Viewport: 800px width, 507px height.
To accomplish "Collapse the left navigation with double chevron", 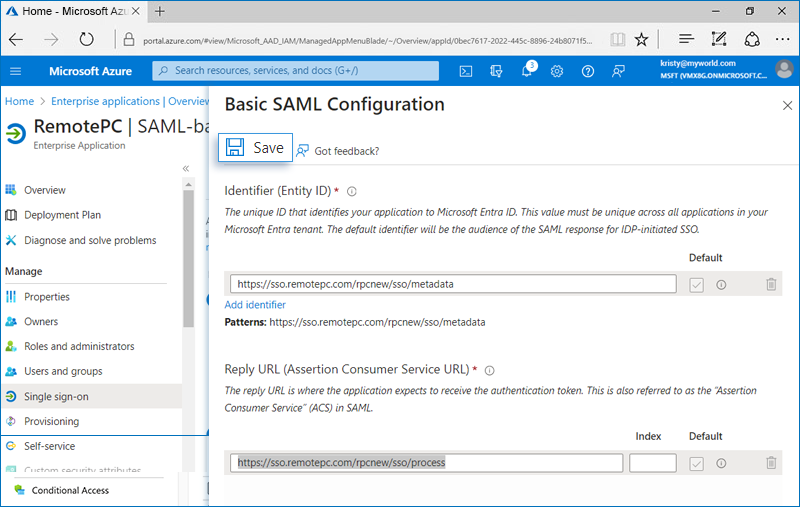I will (x=186, y=168).
